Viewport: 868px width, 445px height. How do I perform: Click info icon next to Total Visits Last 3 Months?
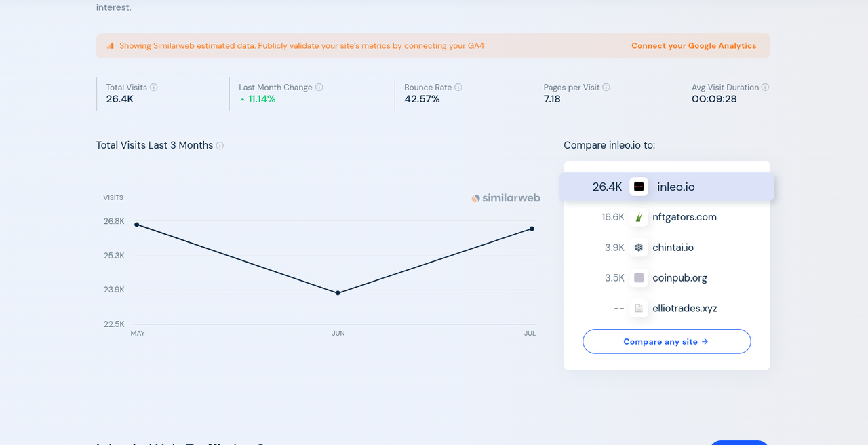pos(220,146)
